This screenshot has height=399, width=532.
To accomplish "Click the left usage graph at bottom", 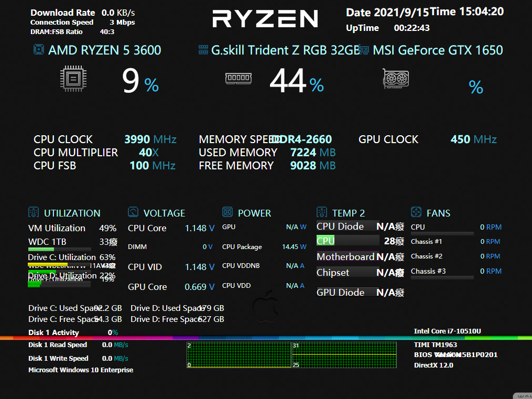I will coord(238,355).
